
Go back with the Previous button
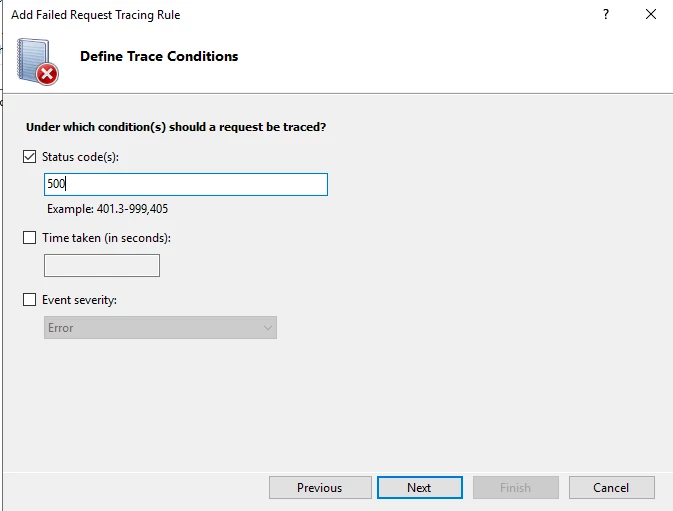click(x=320, y=487)
